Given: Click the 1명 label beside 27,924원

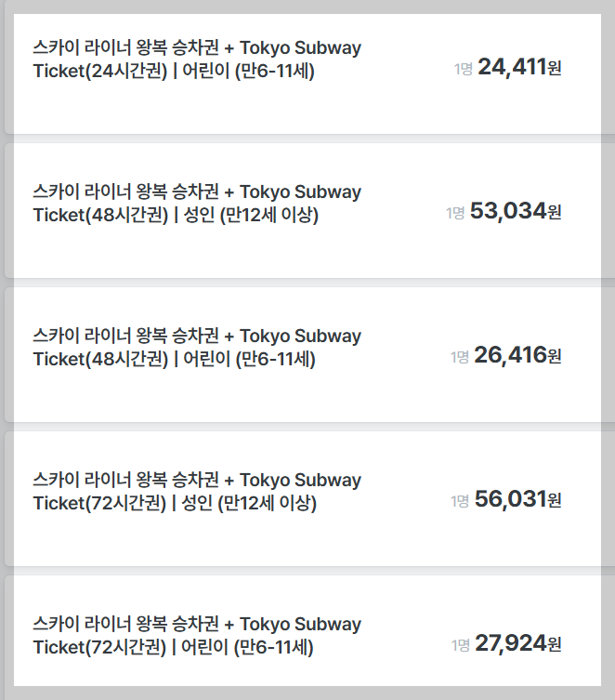Looking at the screenshot, I should click(460, 645).
